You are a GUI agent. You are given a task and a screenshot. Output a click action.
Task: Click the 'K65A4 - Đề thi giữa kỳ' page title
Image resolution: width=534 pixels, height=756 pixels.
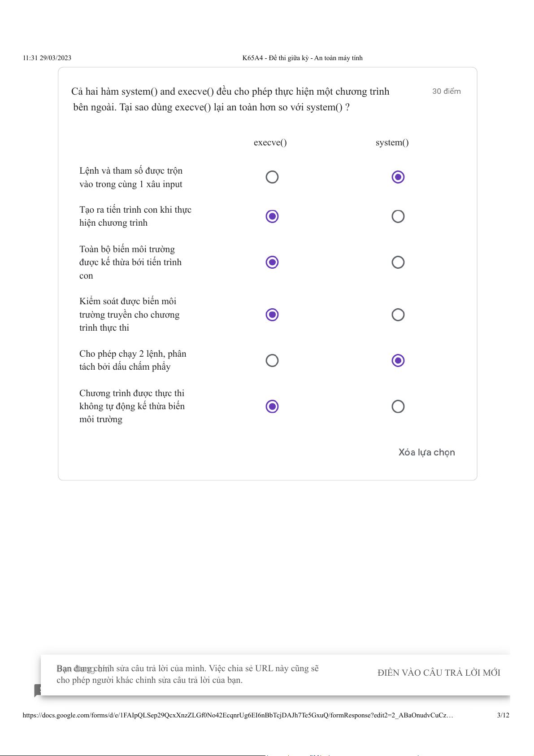click(x=302, y=58)
